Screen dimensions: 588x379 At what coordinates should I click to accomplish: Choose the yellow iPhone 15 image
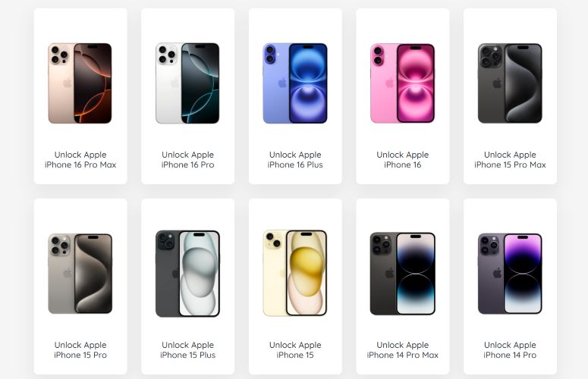(295, 273)
